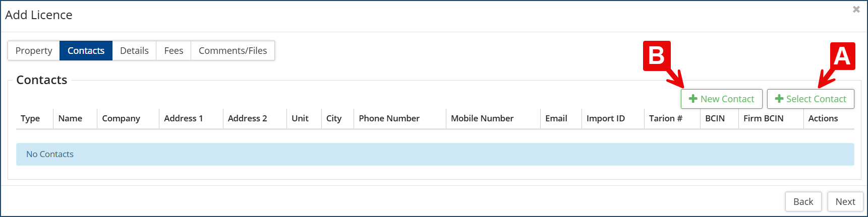Viewport: 868px width, 217px height.
Task: Click the Name column header
Action: (x=70, y=118)
